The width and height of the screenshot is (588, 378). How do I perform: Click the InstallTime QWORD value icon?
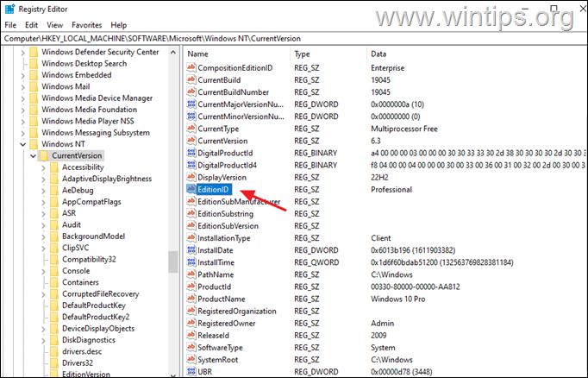[x=191, y=262]
